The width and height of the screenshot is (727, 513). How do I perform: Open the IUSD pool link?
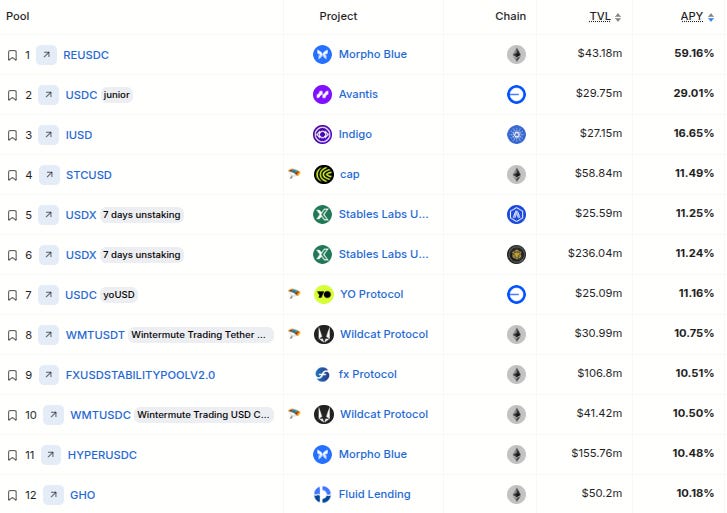pos(79,135)
